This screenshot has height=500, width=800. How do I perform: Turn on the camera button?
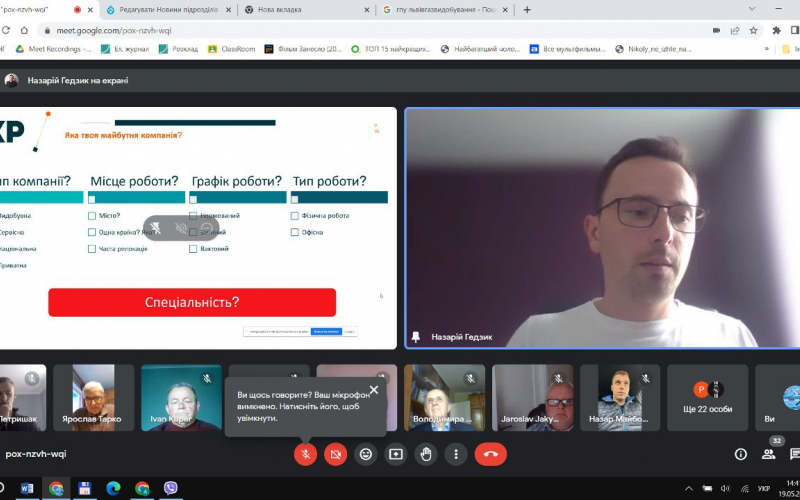335,454
